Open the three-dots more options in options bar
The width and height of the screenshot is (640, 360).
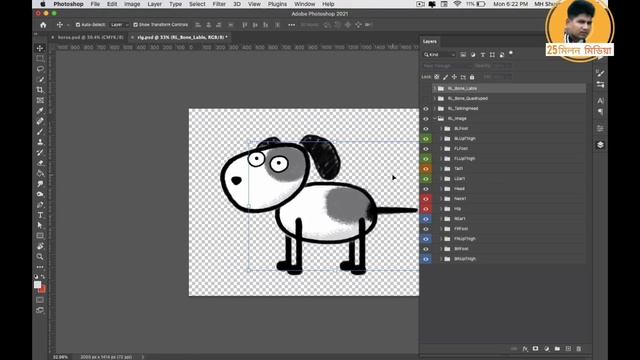coord(291,25)
